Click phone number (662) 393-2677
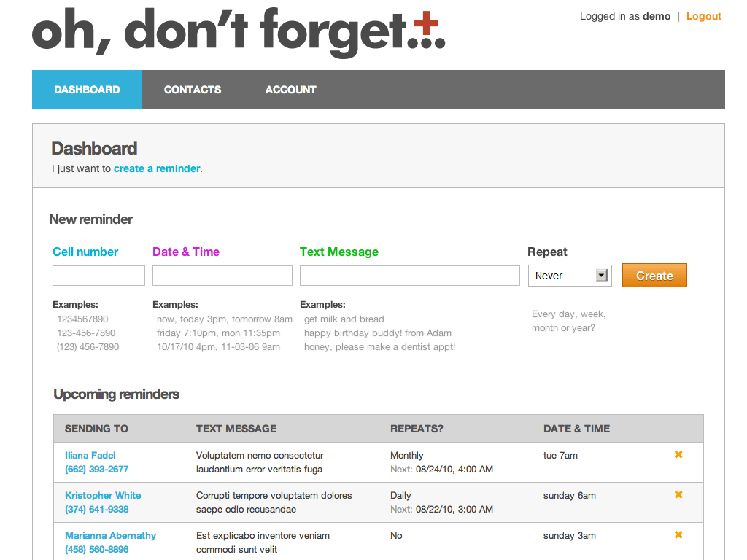Screen dimensions: 747x560 96,469
